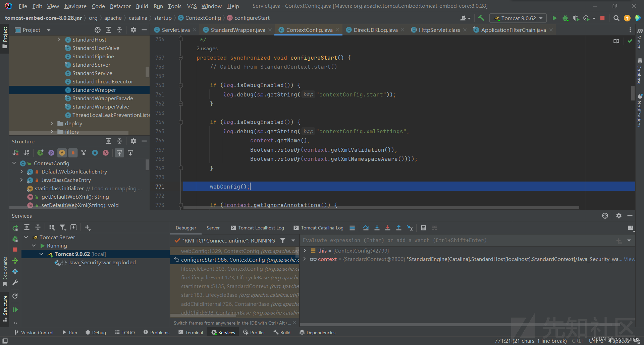Open the Navigate menu
Screen dimensions: 644x345
pos(75,6)
